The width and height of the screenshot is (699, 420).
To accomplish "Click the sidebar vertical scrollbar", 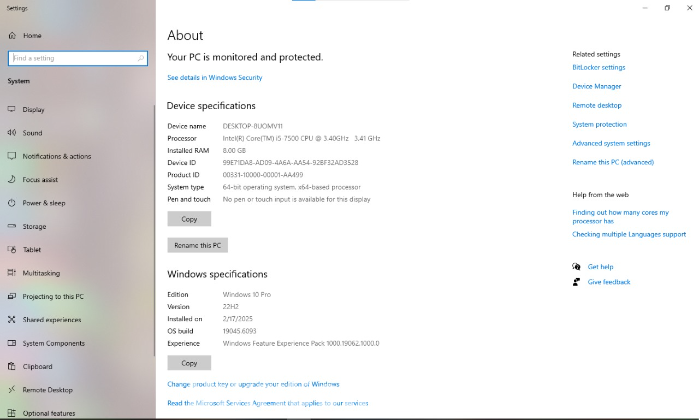I will (x=154, y=230).
